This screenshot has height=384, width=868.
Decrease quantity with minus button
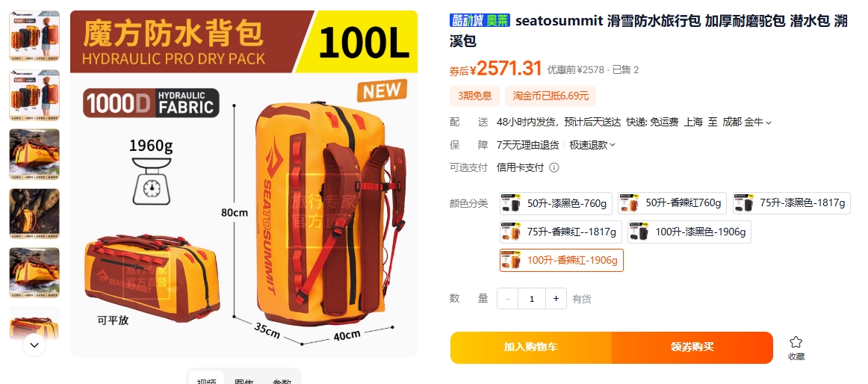point(508,299)
